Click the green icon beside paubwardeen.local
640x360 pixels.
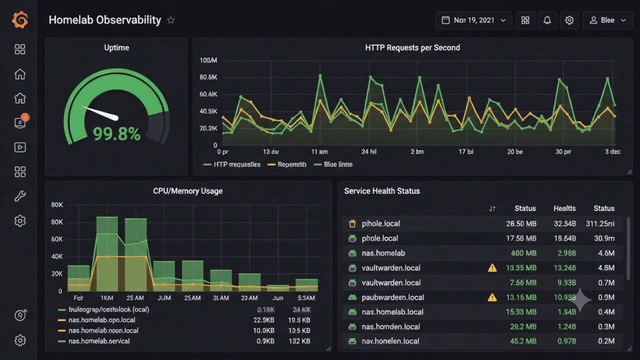pos(352,297)
